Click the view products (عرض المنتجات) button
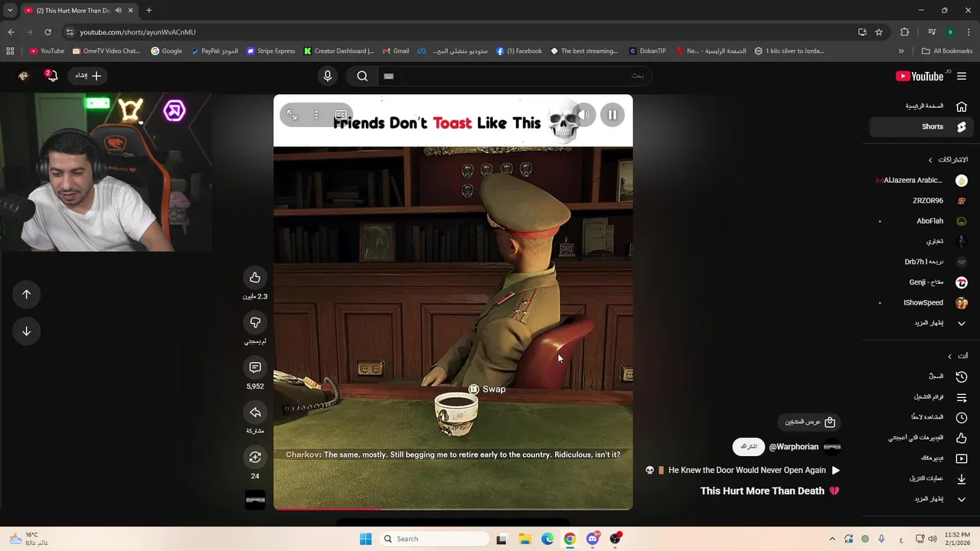The height and width of the screenshot is (551, 980). pyautogui.click(x=809, y=422)
